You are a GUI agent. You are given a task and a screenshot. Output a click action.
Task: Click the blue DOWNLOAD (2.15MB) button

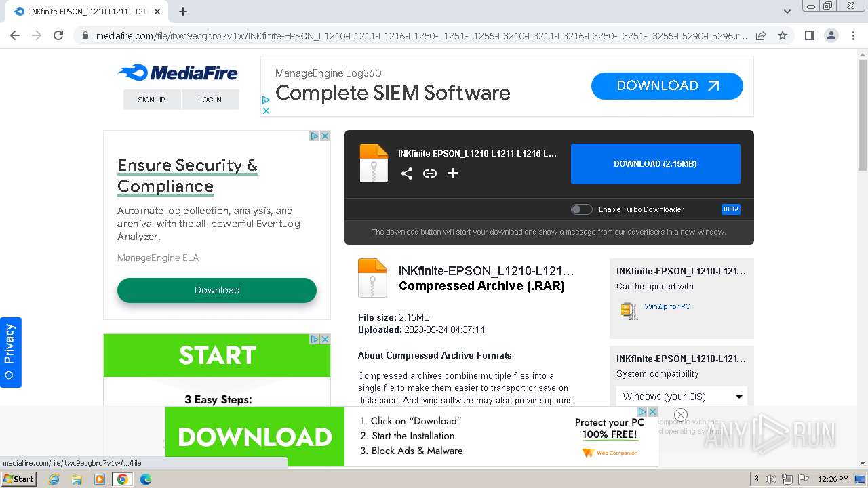tap(656, 164)
